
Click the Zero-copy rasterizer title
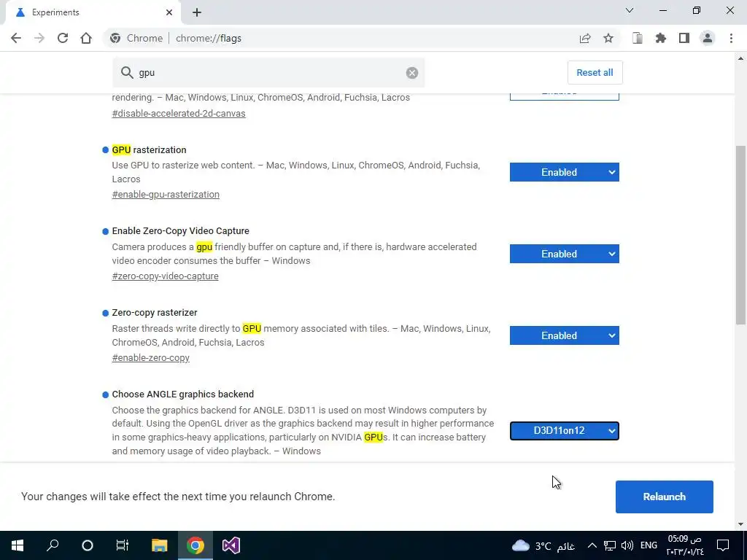coord(155,312)
